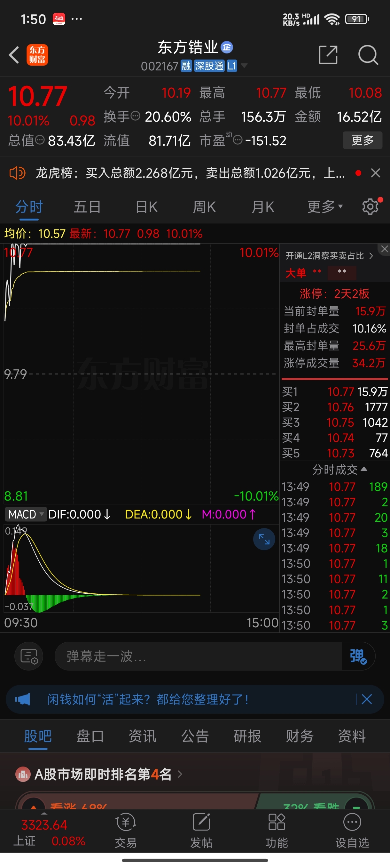Viewport: 390px width, 868px height.
Task: Select the 买3 10.75 order row
Action: pyautogui.click(x=335, y=422)
